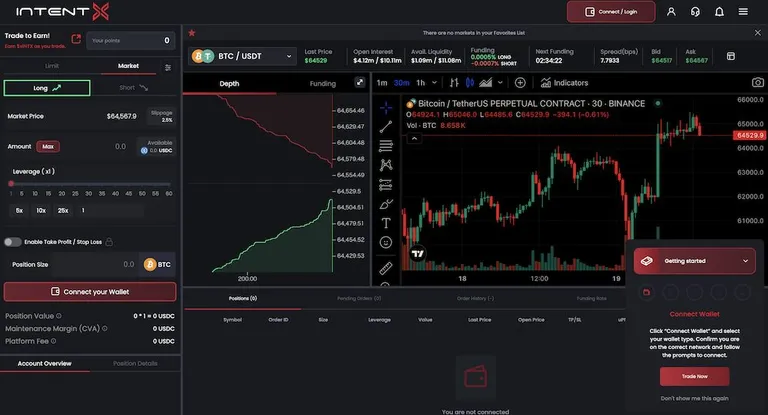
Task: Open the calculator icon in market header
Action: pos(731,56)
